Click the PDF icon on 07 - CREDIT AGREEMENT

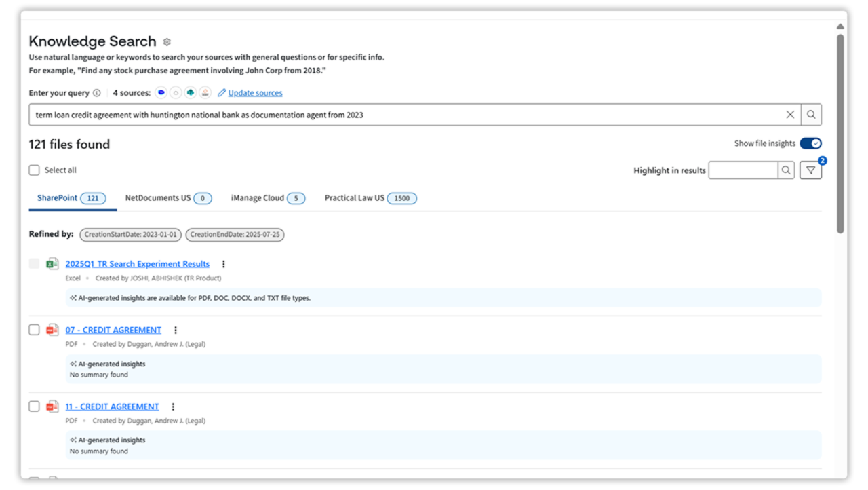point(52,330)
